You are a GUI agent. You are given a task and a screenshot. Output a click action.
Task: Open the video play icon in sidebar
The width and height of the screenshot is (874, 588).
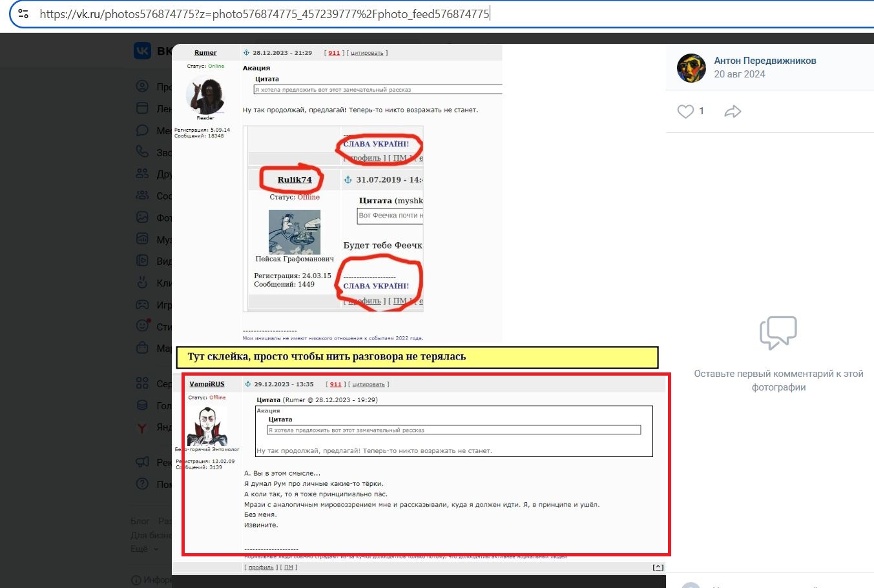[x=143, y=261]
